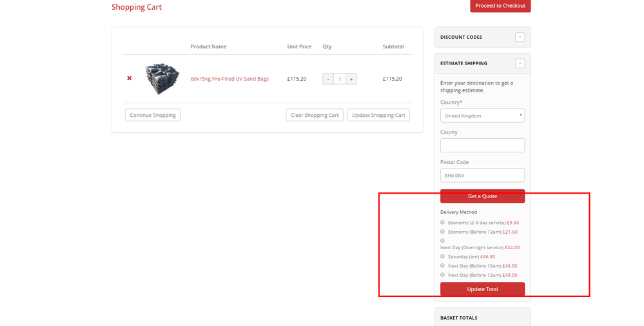The image size is (644, 326).
Task: Select Next Day (Before 12am) £48.00
Action: [x=443, y=274]
